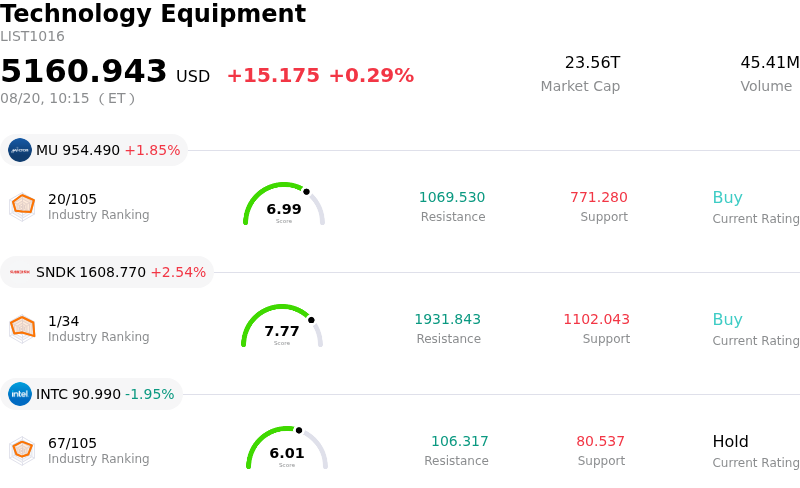Click INTC resistance value 106.317

pyautogui.click(x=460, y=441)
